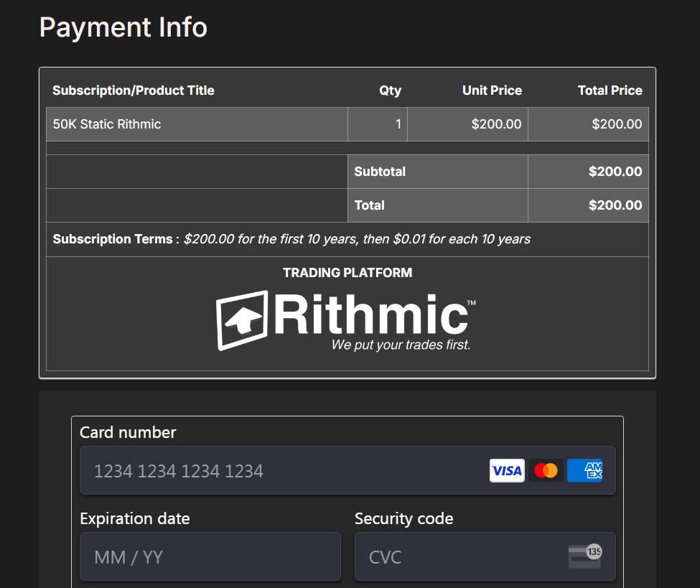700x588 pixels.
Task: Click the American Express icon
Action: [585, 470]
